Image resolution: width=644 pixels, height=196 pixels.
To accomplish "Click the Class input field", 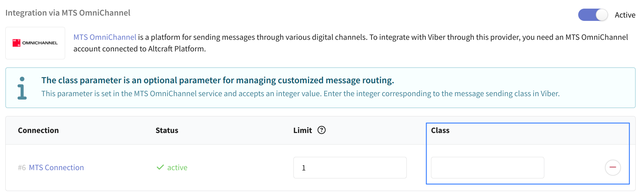I will [x=487, y=167].
